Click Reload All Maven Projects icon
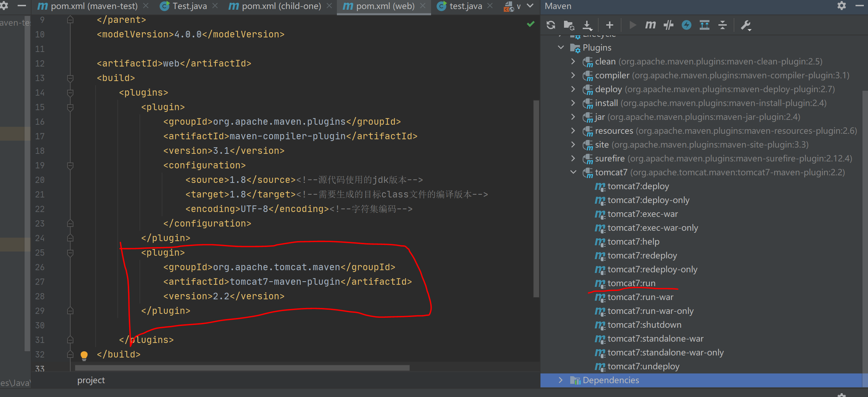The width and height of the screenshot is (868, 397). 551,25
